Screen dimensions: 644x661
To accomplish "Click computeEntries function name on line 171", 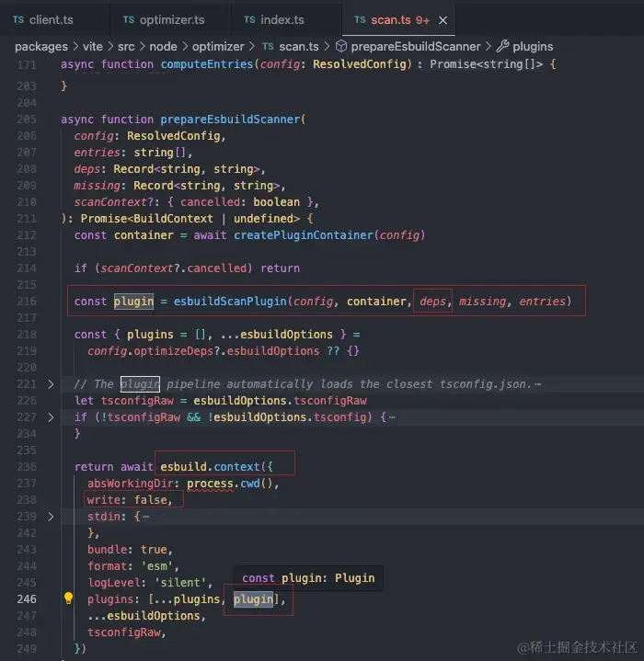I will click(206, 64).
